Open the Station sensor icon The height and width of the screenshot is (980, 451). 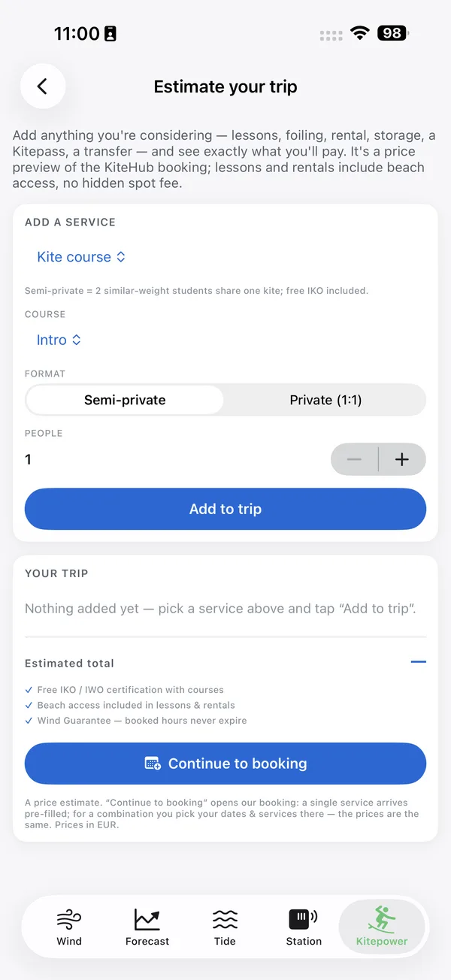303,919
